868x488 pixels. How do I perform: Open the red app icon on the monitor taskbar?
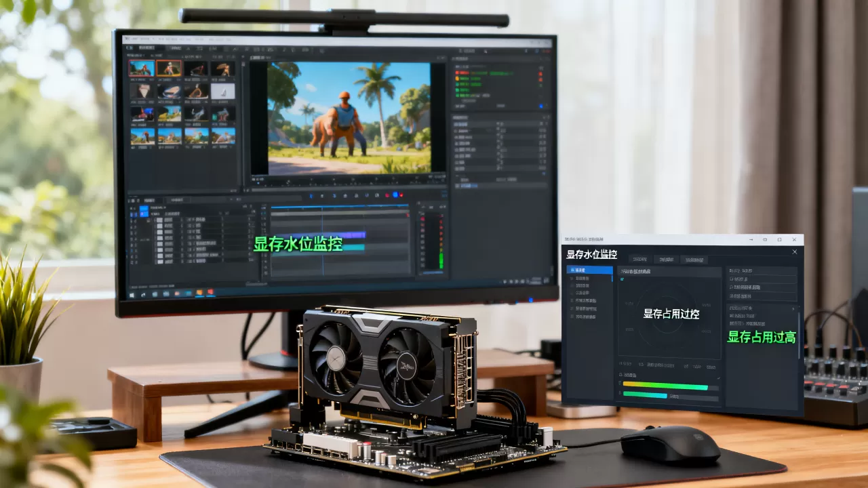tap(210, 293)
